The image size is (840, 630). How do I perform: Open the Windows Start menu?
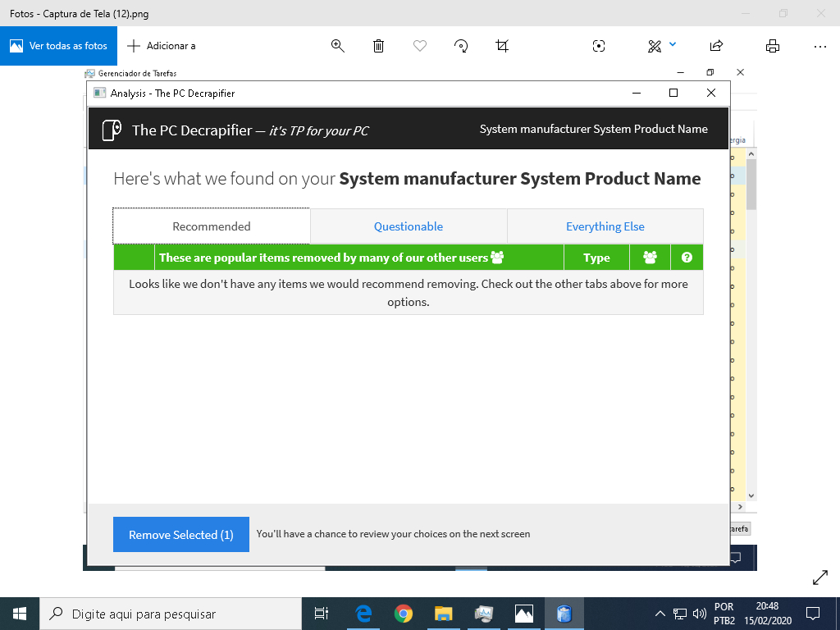pyautogui.click(x=20, y=614)
